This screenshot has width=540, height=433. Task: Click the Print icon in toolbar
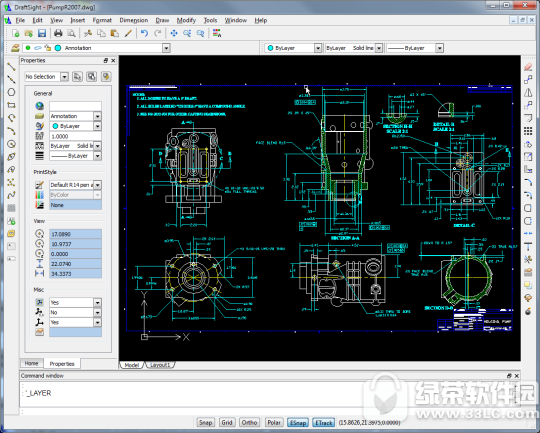coord(58,33)
